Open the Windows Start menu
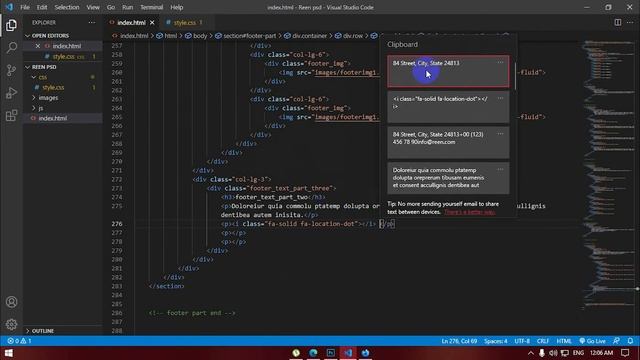The height and width of the screenshot is (360, 640). 8,353
